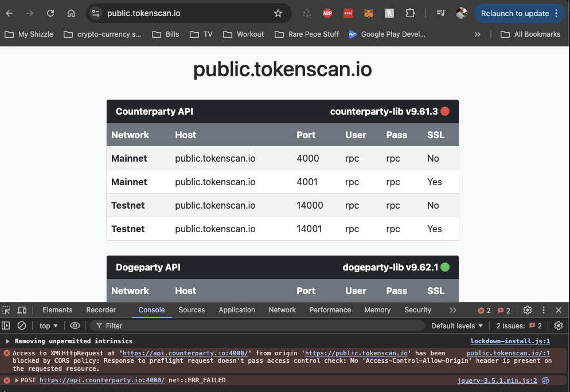
Task: Open the Bills bookmarks folder
Action: tap(165, 34)
